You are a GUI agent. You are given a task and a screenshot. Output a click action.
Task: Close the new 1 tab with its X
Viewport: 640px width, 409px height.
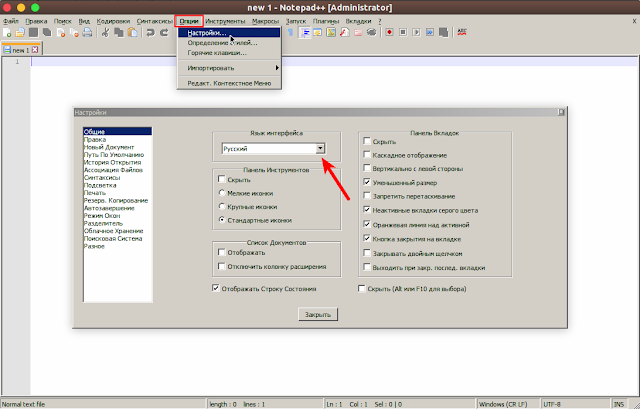coord(35,50)
